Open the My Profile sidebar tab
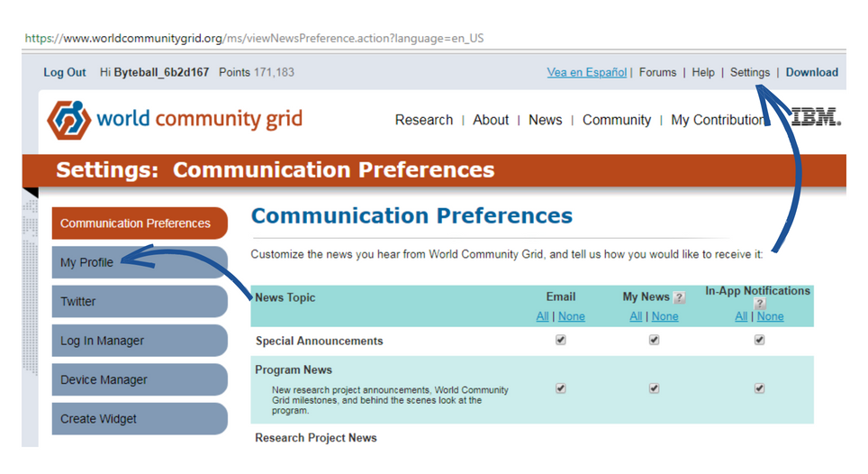868x474 pixels. (140, 262)
